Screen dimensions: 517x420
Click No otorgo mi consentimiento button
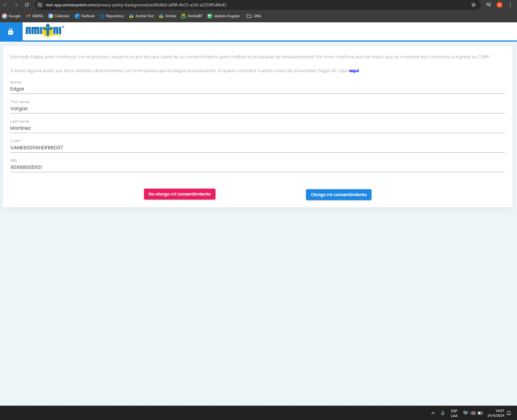[180, 194]
